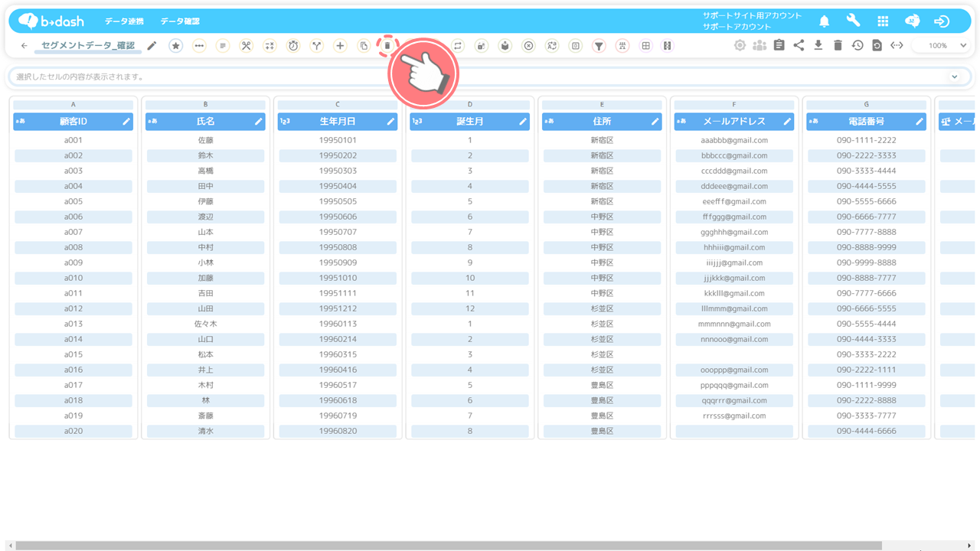This screenshot has height=551, width=980.
Task: Select cell aaabbb@gmail.com
Action: (734, 140)
